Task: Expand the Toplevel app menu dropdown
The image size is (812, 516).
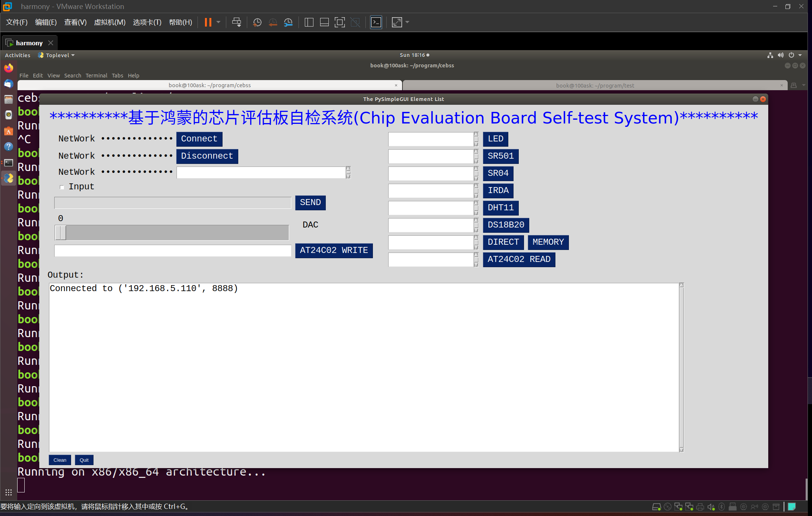Action: 58,55
